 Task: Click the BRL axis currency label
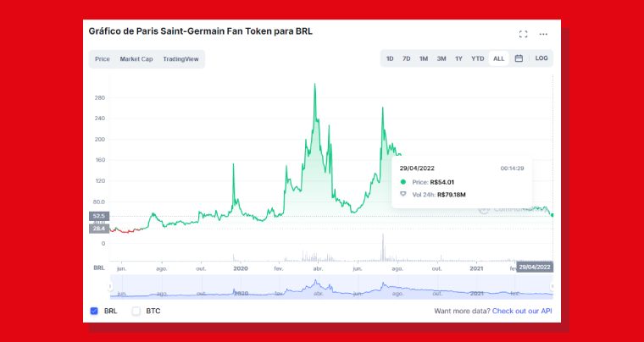(x=99, y=268)
